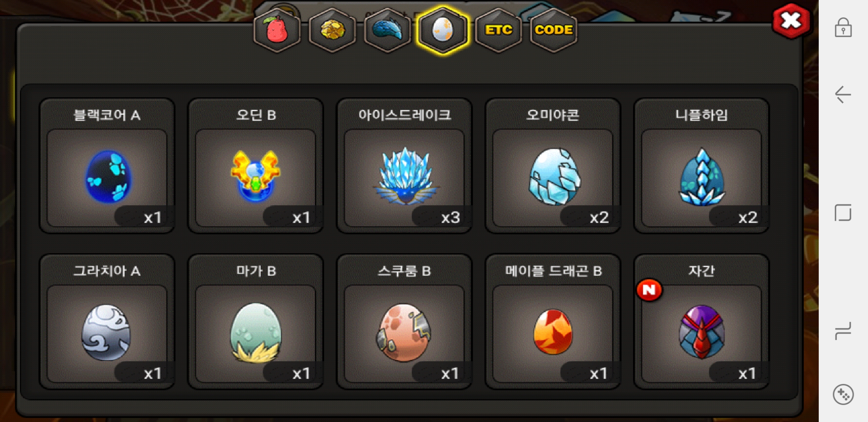Tap the lock icon in the side bar

tap(843, 28)
